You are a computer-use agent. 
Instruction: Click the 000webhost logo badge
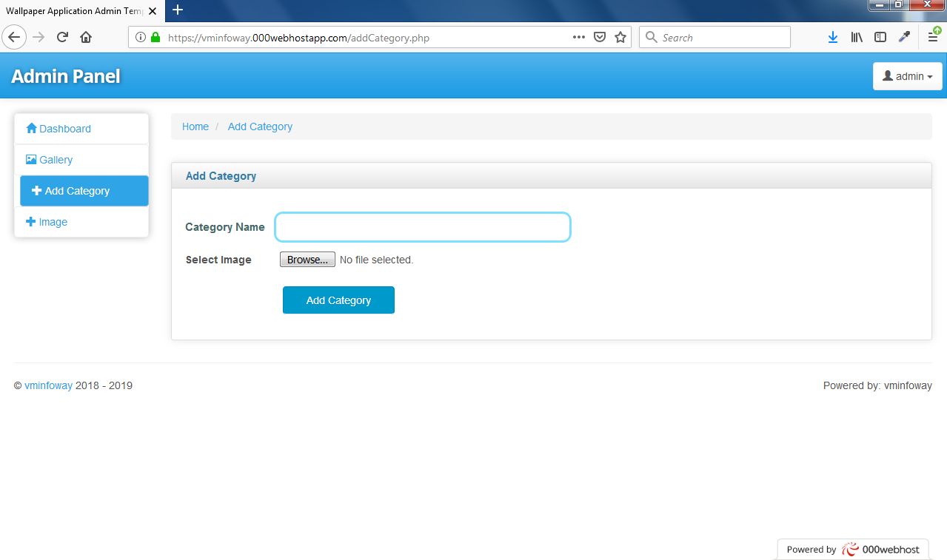852,549
